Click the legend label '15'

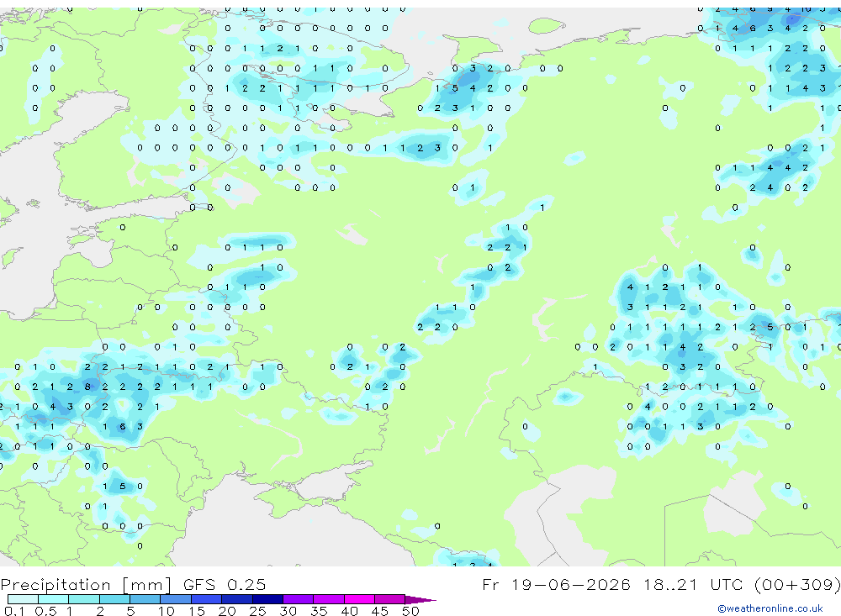(x=197, y=611)
